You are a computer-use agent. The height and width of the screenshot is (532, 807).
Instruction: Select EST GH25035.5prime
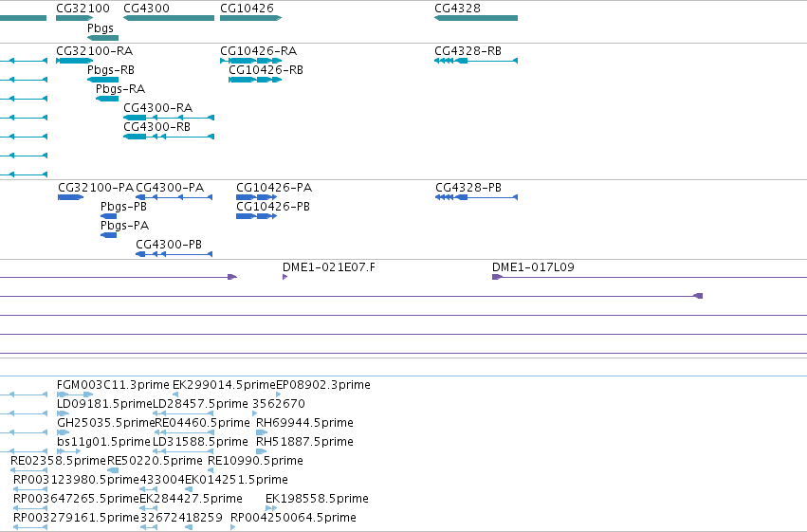[105, 424]
